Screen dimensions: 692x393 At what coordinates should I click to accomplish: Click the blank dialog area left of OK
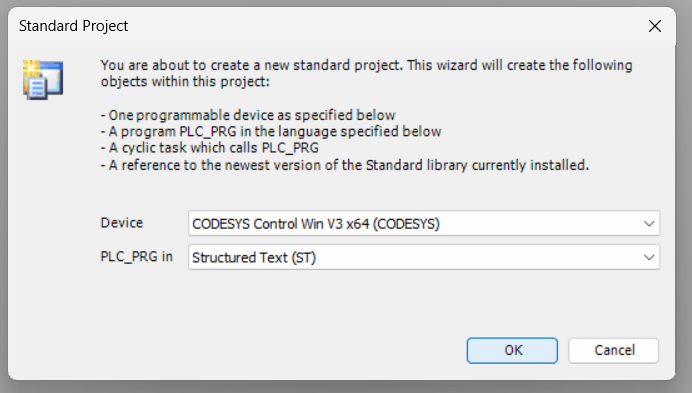click(265, 351)
